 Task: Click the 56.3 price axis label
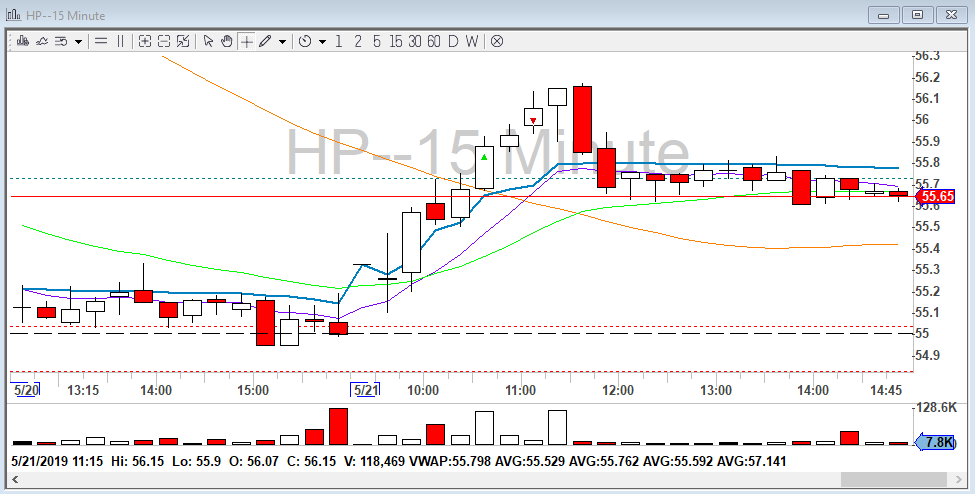click(x=927, y=55)
